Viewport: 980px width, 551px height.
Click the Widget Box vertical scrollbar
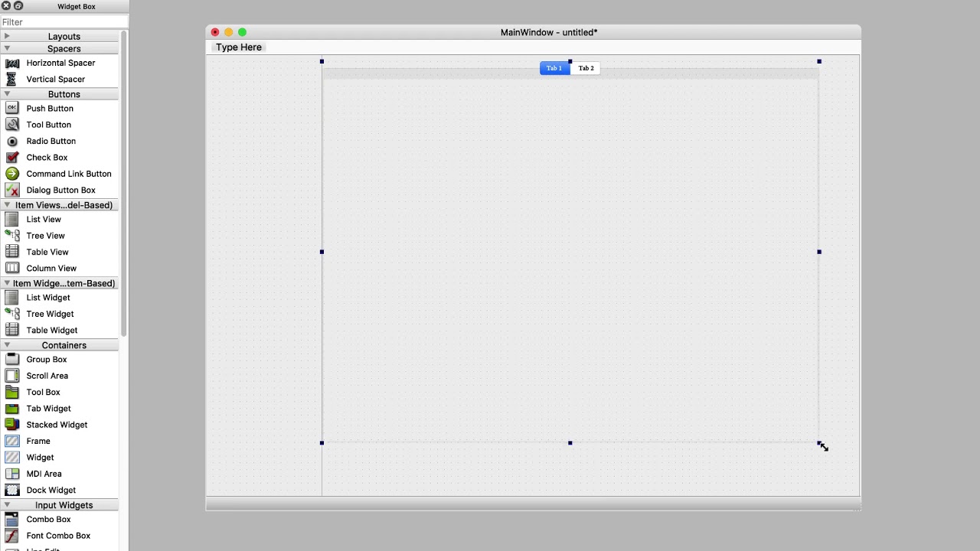[124, 184]
